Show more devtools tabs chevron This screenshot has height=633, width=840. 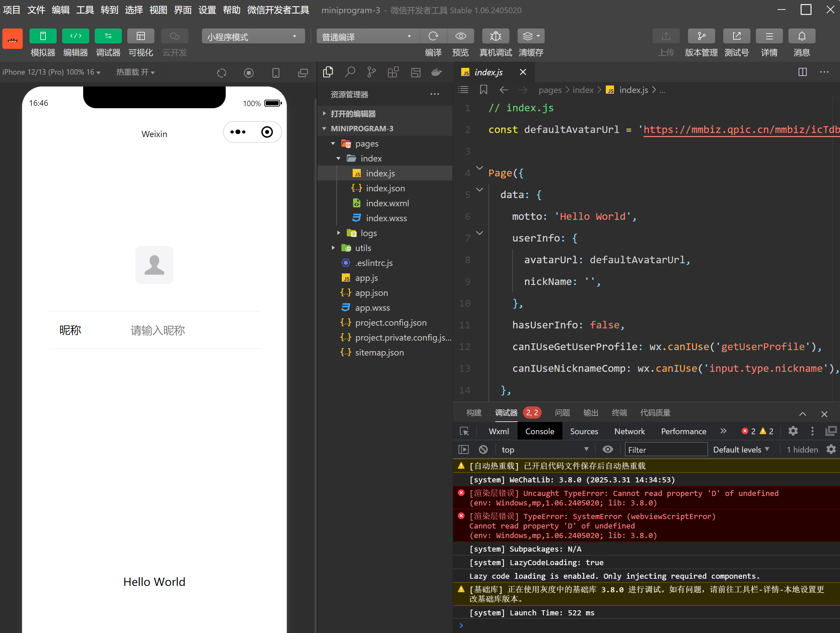pos(723,431)
